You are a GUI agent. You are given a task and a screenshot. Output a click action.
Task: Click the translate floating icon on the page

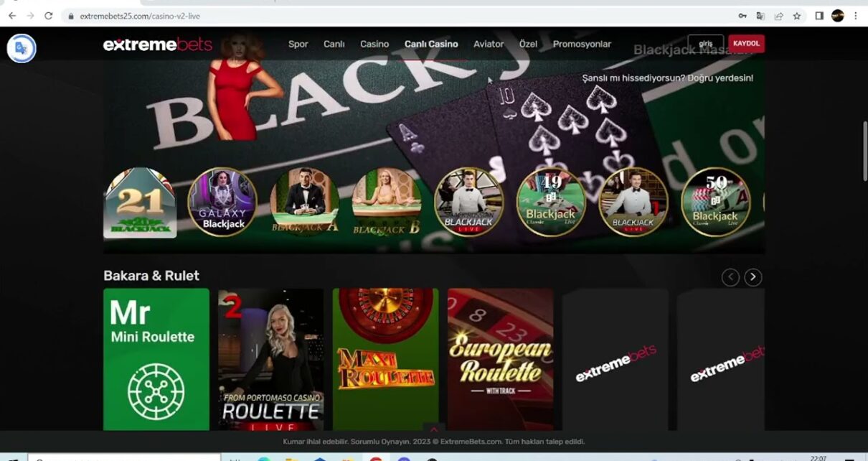[22, 48]
